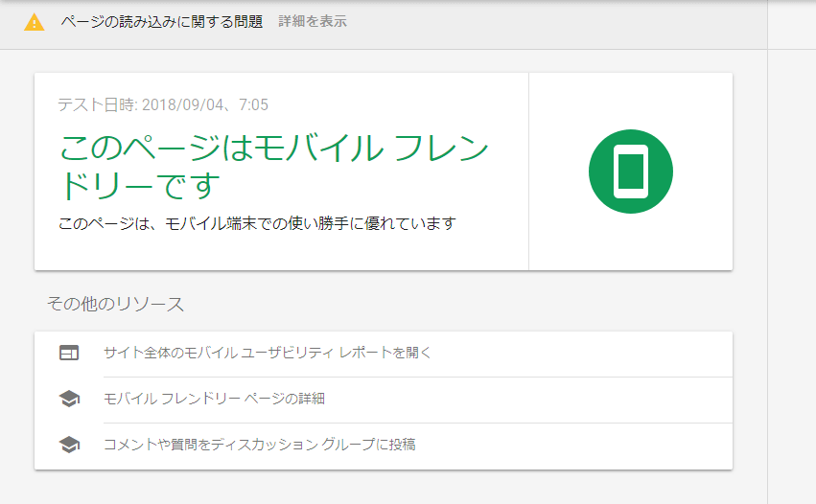Click empty area of the top warning bar

click(556, 21)
